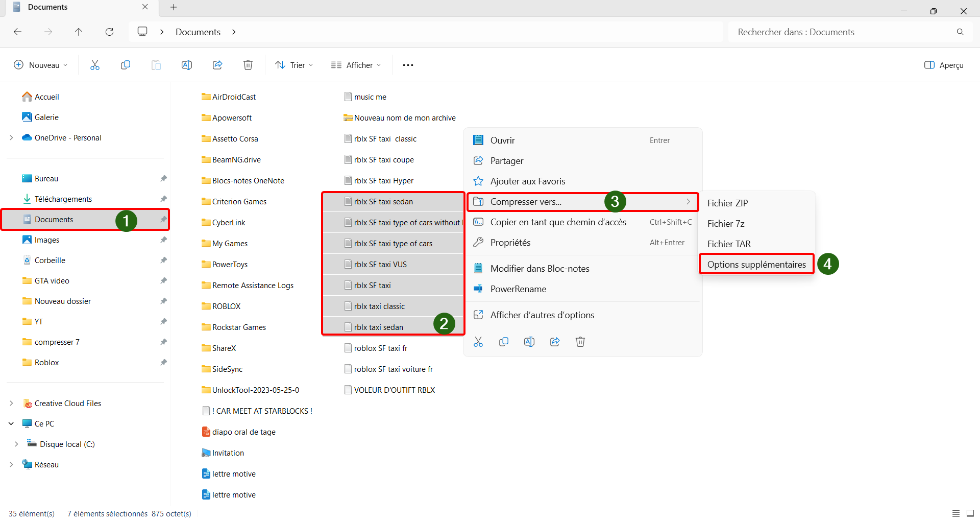The width and height of the screenshot is (980, 521).
Task: Switch to details view in status bar
Action: pos(956,513)
